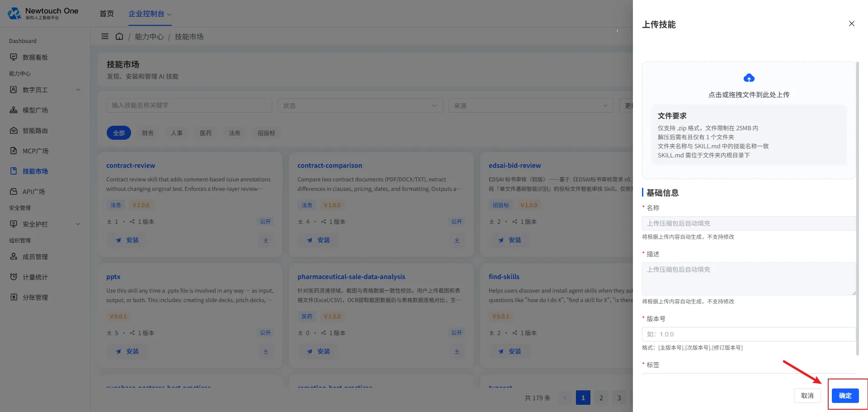
Task: Click the 输入技能名称关键字 search field
Action: 189,105
